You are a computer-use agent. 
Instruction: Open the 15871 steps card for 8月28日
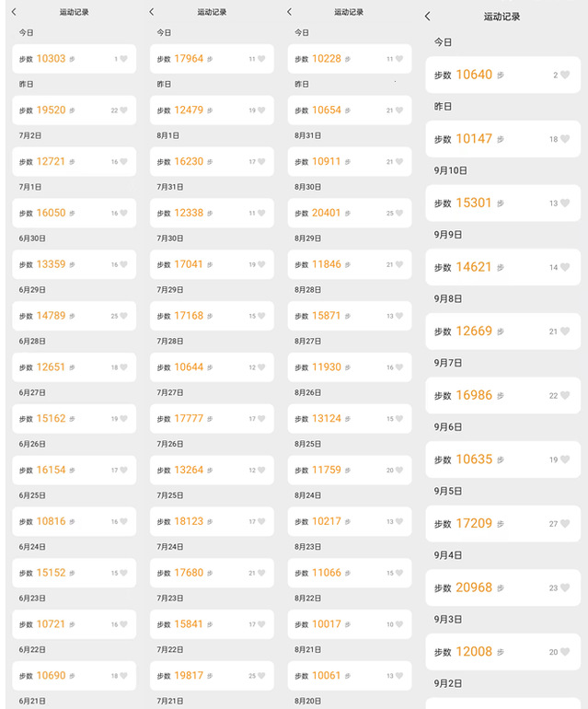click(x=350, y=316)
